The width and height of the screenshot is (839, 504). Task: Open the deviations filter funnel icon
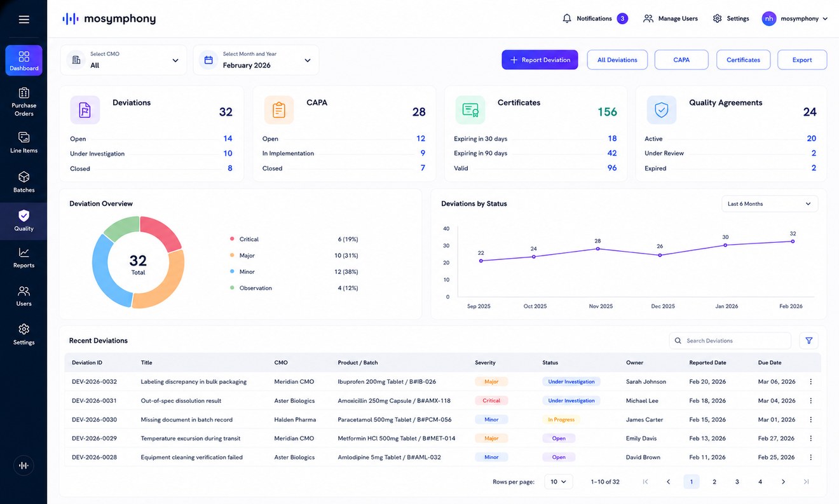point(808,341)
